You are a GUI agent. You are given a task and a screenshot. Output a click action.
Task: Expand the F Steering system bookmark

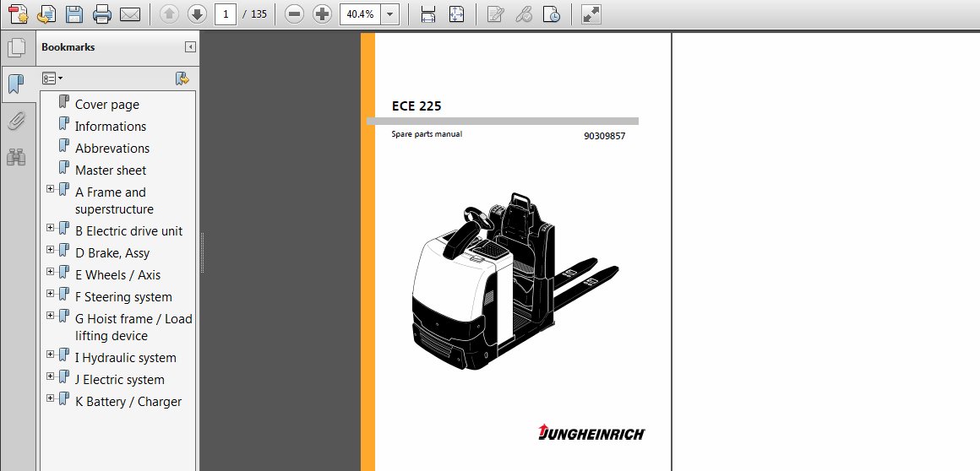point(51,293)
